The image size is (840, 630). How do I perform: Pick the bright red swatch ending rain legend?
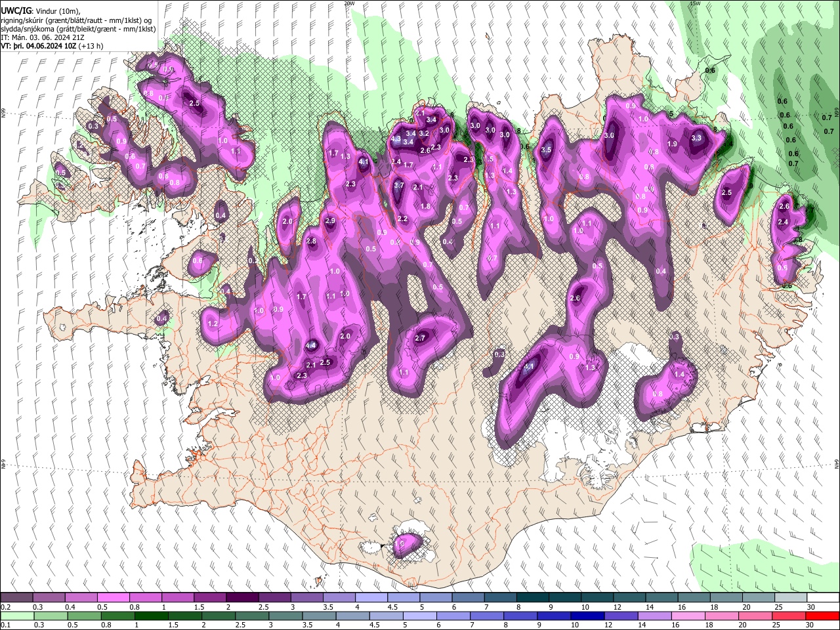click(x=823, y=616)
